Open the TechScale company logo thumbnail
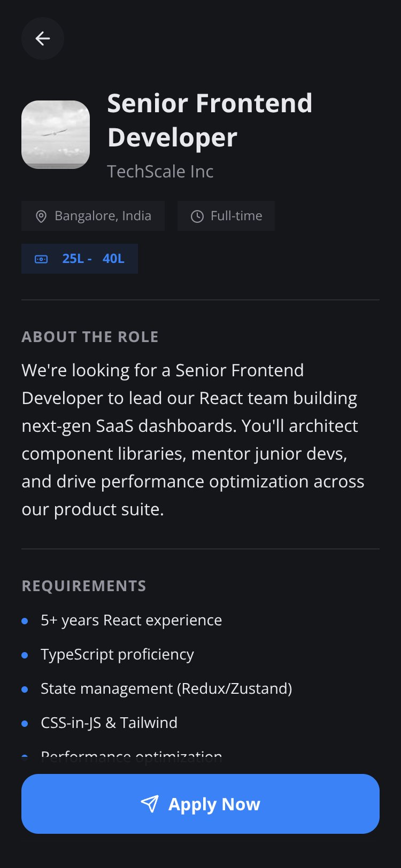Image resolution: width=401 pixels, height=868 pixels. tap(56, 135)
